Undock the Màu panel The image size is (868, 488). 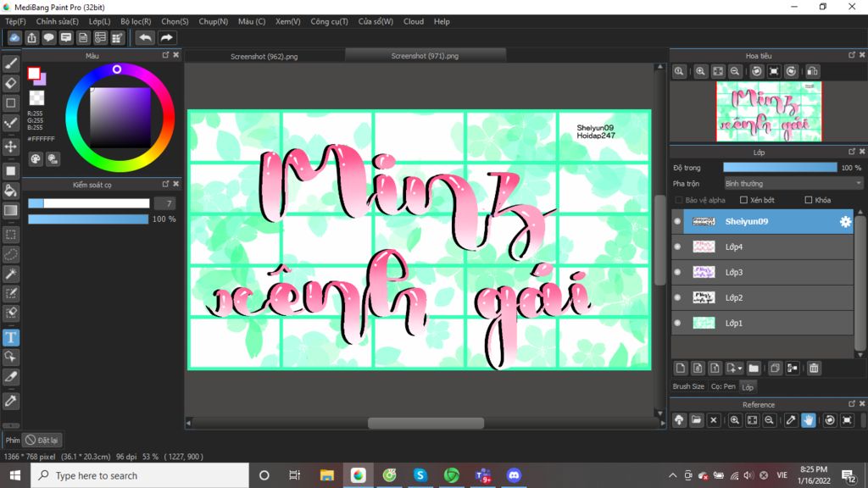165,55
